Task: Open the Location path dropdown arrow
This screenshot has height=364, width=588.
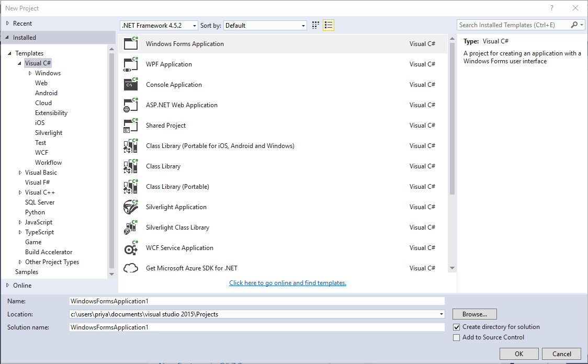Action: click(x=442, y=314)
